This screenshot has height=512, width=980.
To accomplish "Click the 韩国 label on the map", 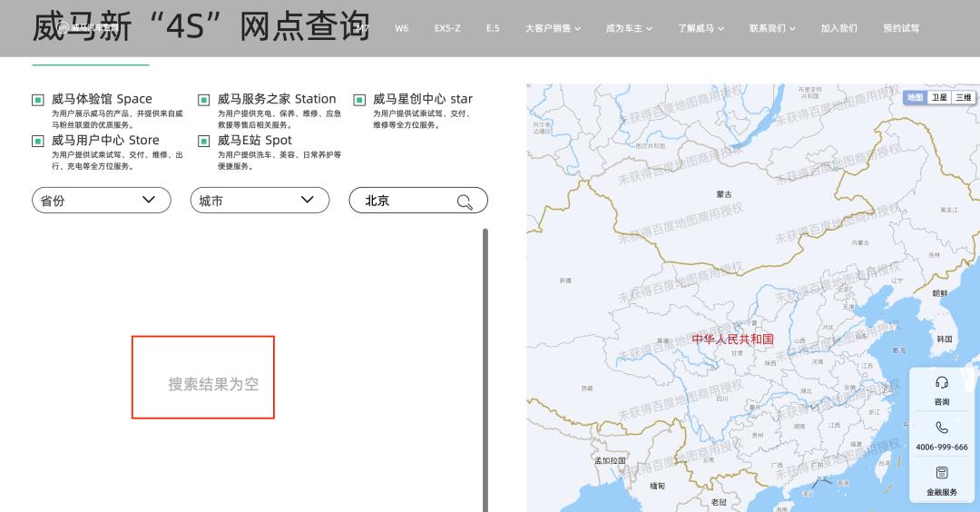I will 945,339.
